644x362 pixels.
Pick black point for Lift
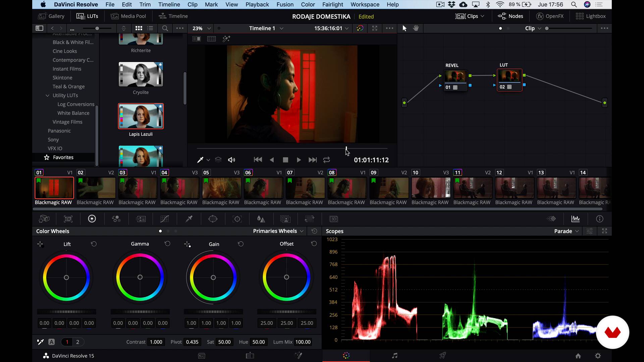coord(40,244)
